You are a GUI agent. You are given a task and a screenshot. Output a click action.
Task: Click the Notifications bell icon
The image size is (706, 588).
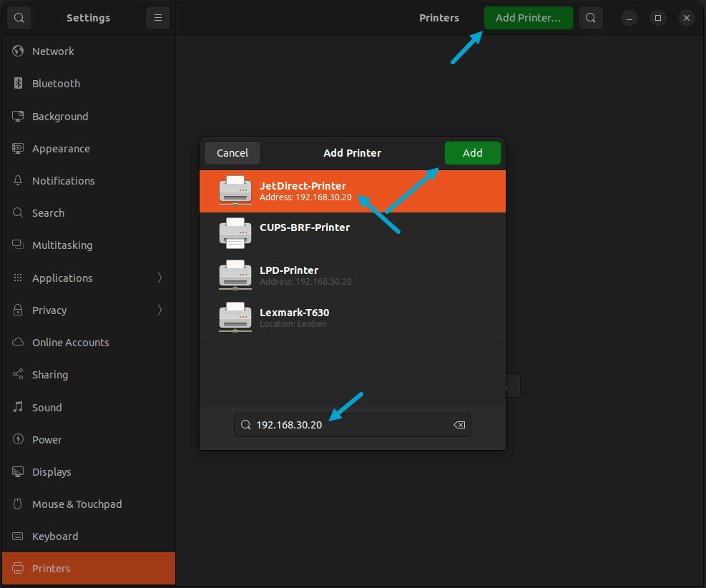(x=17, y=180)
